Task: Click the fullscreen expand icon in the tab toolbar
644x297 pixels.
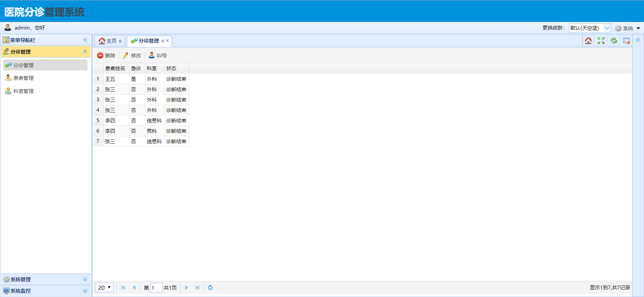Action: (601, 41)
